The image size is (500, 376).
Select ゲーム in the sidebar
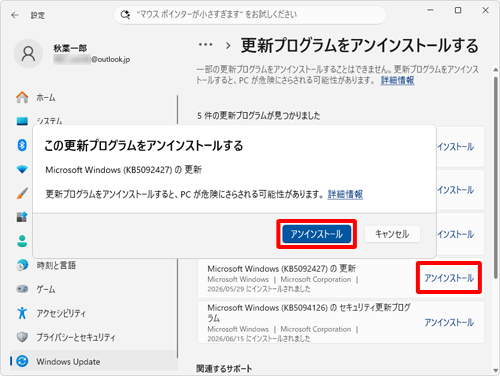46,289
